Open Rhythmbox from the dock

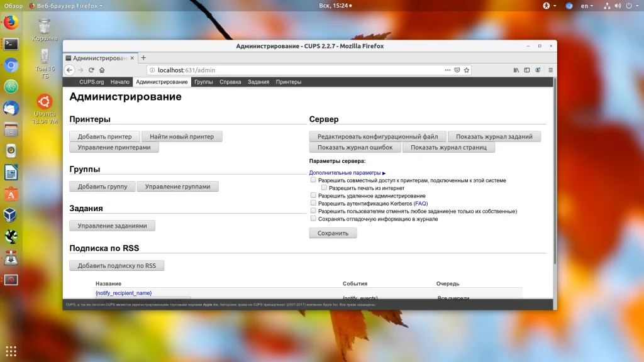pyautogui.click(x=11, y=151)
